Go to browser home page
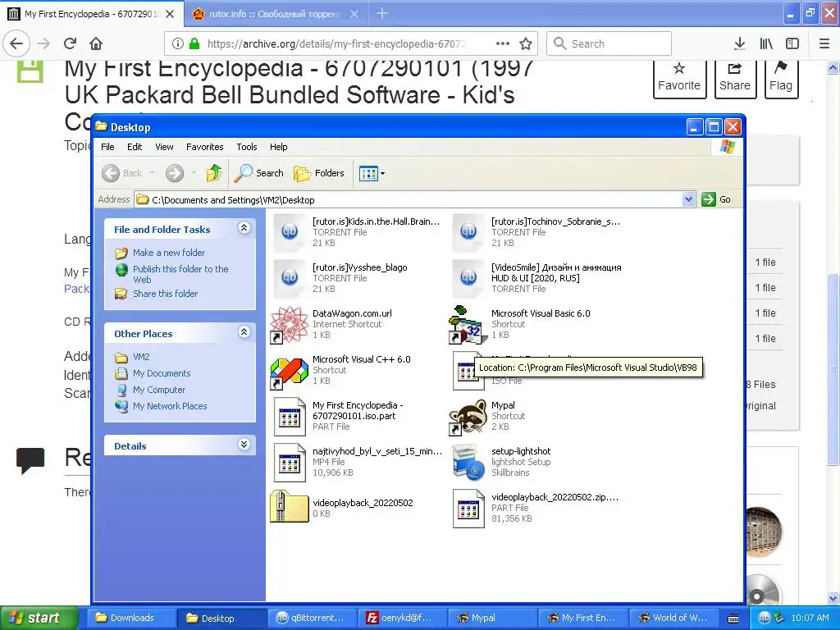 point(96,43)
